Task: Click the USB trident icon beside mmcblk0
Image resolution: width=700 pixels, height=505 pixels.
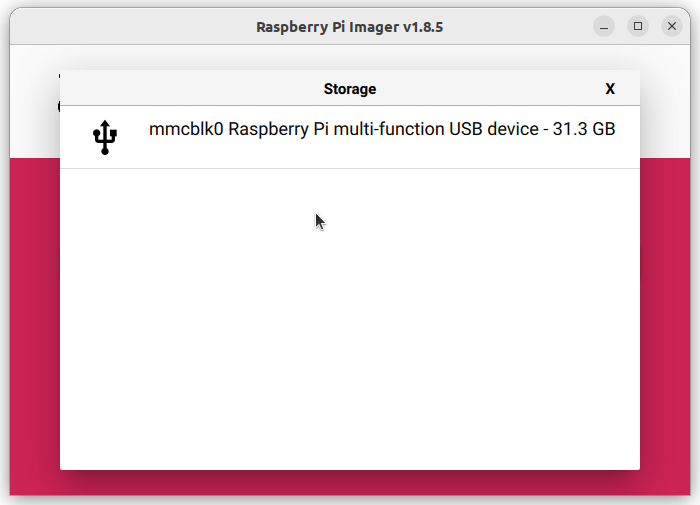Action: click(x=105, y=138)
